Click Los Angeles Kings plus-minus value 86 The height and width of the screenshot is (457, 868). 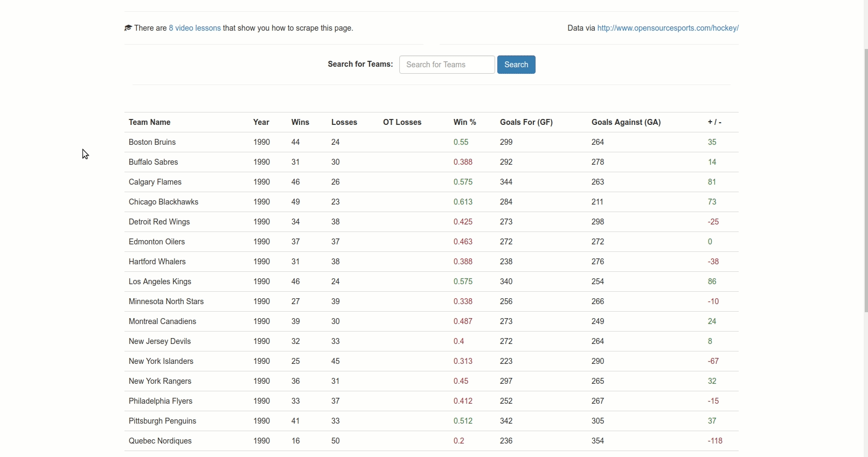(712, 282)
